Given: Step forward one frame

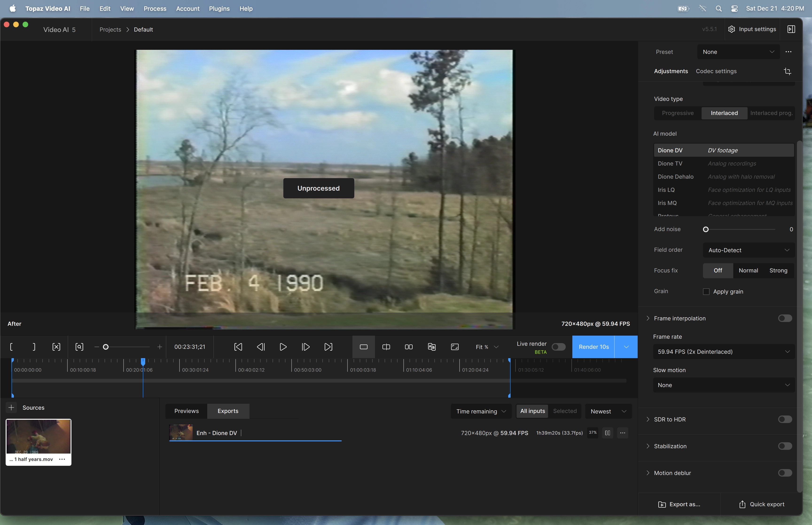Looking at the screenshot, I should [x=306, y=347].
